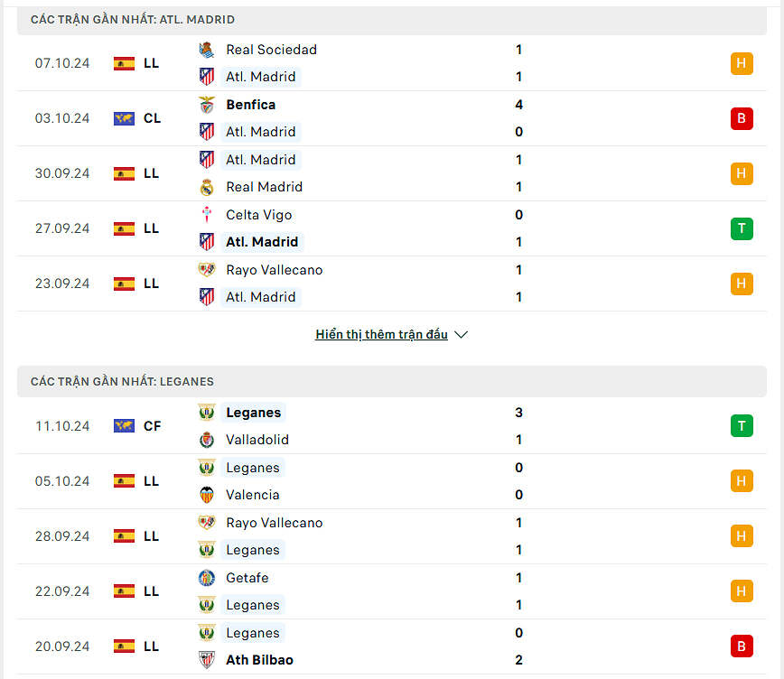The height and width of the screenshot is (679, 784).
Task: Open the Rayo Vallecano team link on 28.09.24
Action: (274, 523)
